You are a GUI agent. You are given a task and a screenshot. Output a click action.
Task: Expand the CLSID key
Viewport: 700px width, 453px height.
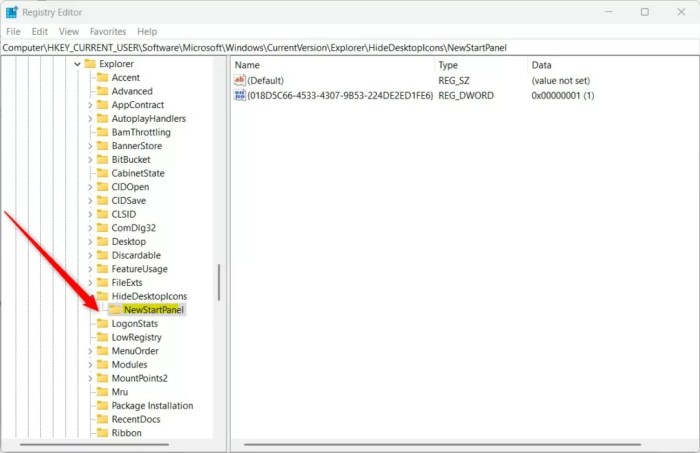[x=90, y=215]
